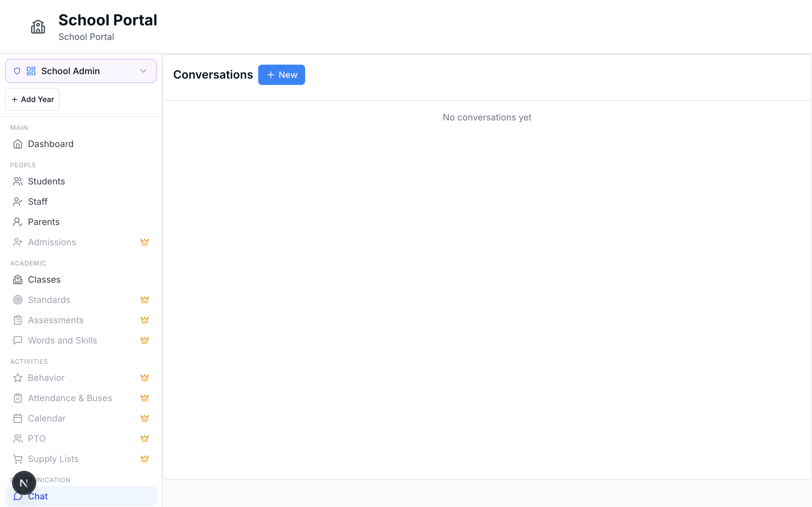Click the circular N avatar badge
The width and height of the screenshot is (812, 507).
coord(23,483)
